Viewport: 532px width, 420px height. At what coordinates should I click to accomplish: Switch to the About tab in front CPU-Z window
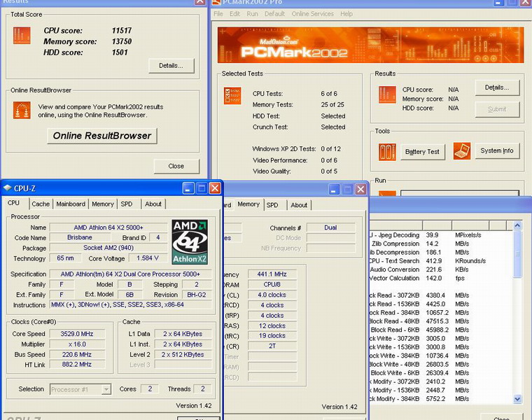tap(153, 204)
